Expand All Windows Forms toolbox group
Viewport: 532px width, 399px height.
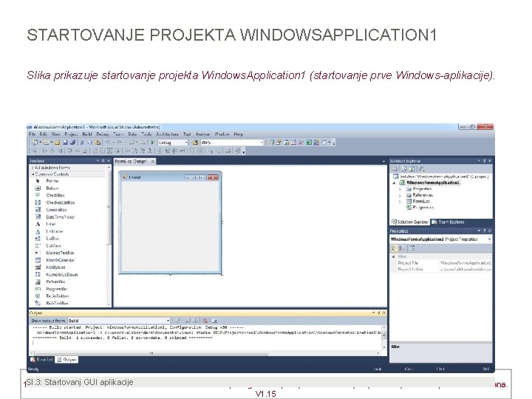tap(33, 168)
